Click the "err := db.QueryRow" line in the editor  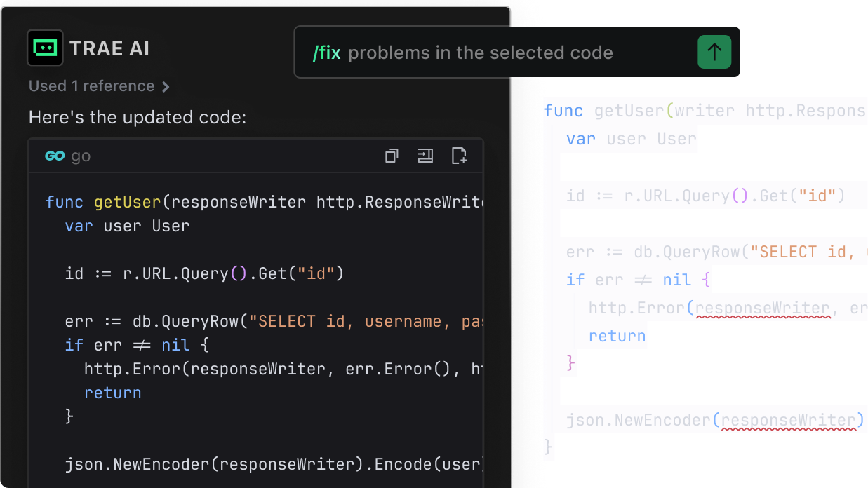coord(716,251)
